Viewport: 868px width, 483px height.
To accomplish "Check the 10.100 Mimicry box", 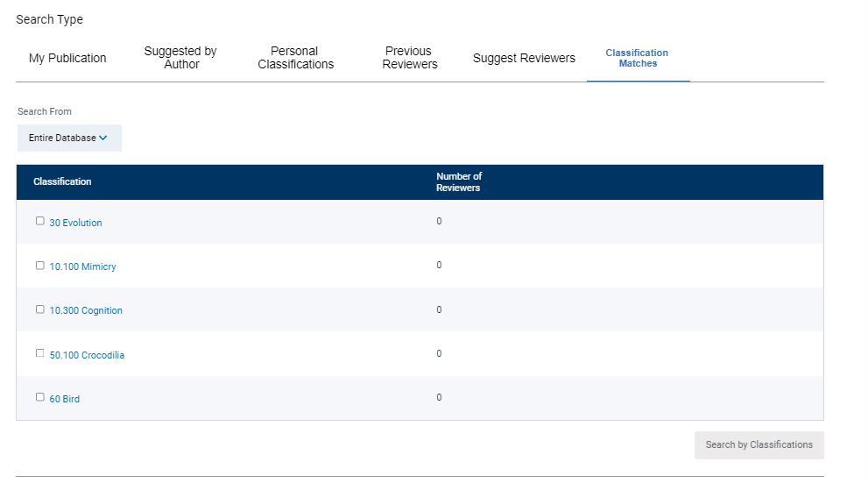I will click(x=40, y=266).
